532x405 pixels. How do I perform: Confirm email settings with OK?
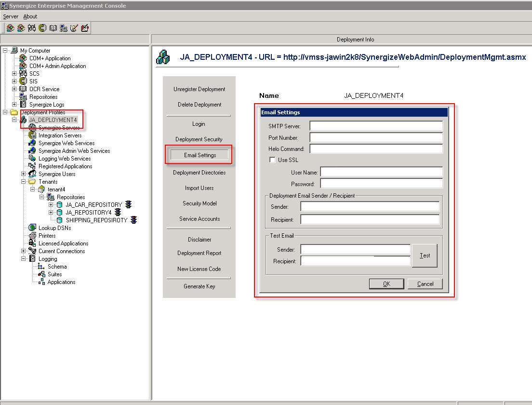coord(386,284)
